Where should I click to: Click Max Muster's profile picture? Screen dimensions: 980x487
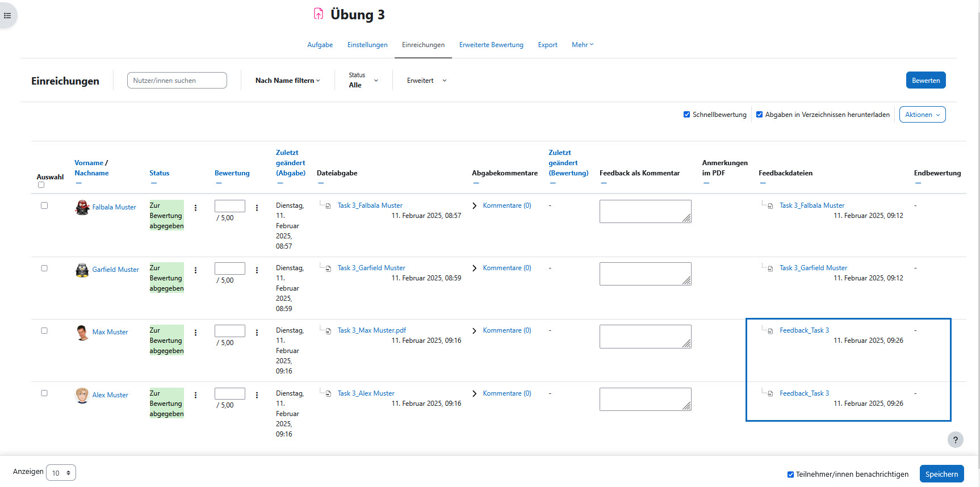pyautogui.click(x=82, y=332)
